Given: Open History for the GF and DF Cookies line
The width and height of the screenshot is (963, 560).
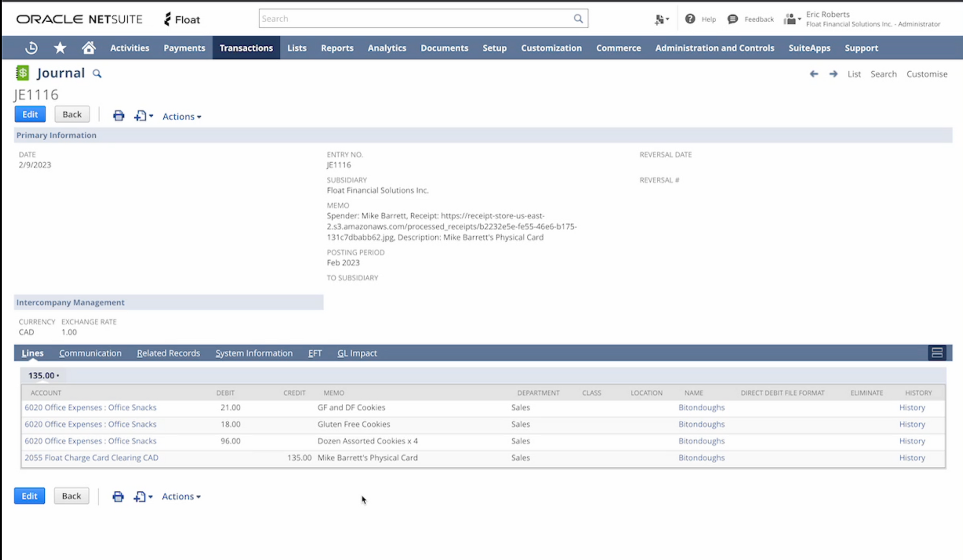Looking at the screenshot, I should tap(912, 407).
